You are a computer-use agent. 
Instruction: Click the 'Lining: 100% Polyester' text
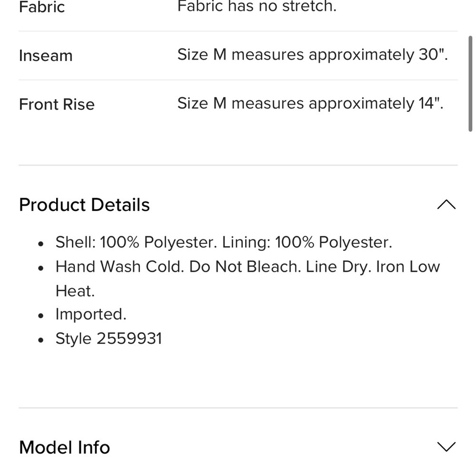pyautogui.click(x=307, y=242)
